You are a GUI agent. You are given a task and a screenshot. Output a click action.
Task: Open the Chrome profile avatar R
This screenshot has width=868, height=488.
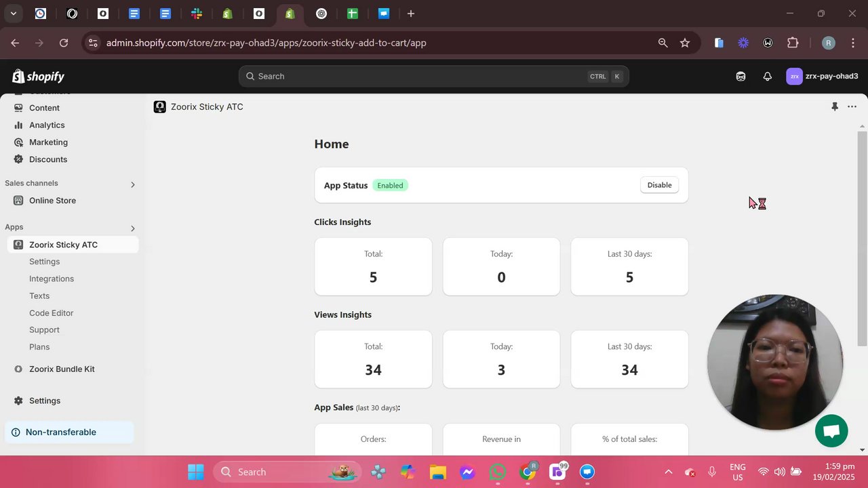pyautogui.click(x=828, y=43)
